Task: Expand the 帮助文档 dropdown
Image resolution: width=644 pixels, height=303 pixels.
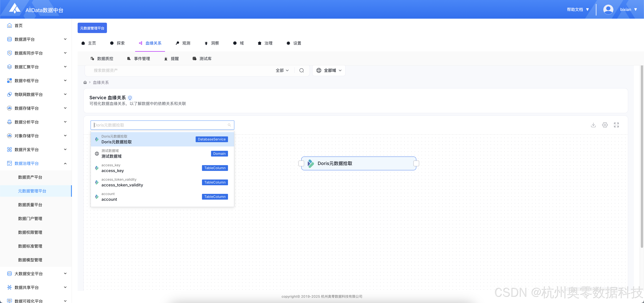Action: click(578, 9)
